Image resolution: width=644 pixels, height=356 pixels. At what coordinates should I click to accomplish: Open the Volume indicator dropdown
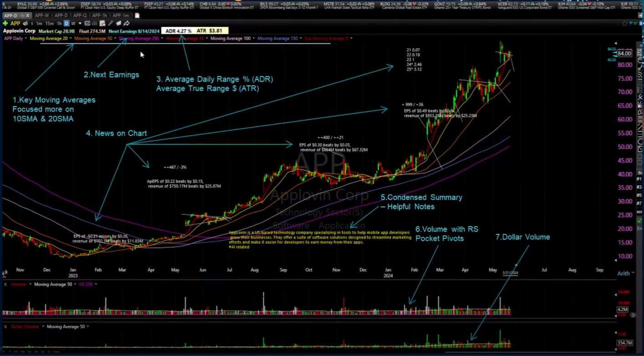(30, 284)
